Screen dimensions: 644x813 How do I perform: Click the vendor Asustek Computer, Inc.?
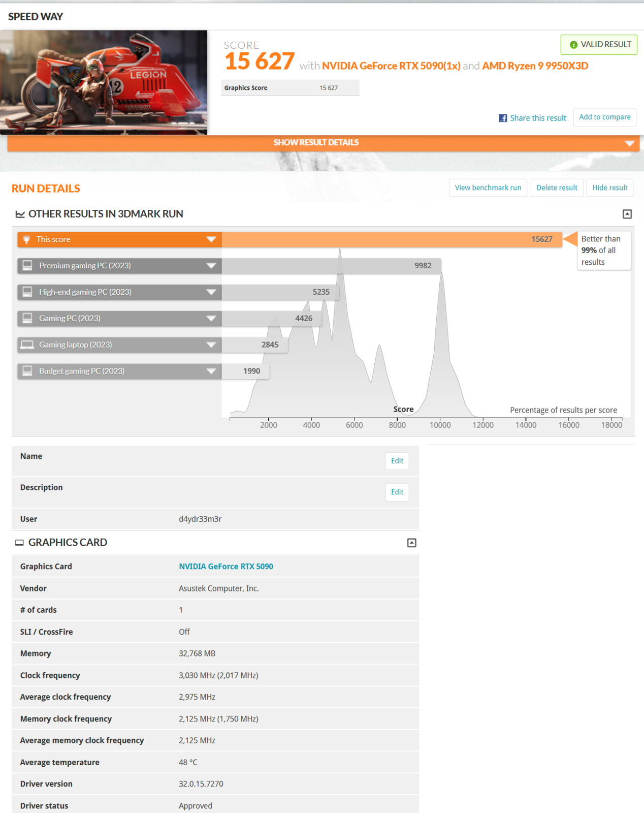click(219, 588)
